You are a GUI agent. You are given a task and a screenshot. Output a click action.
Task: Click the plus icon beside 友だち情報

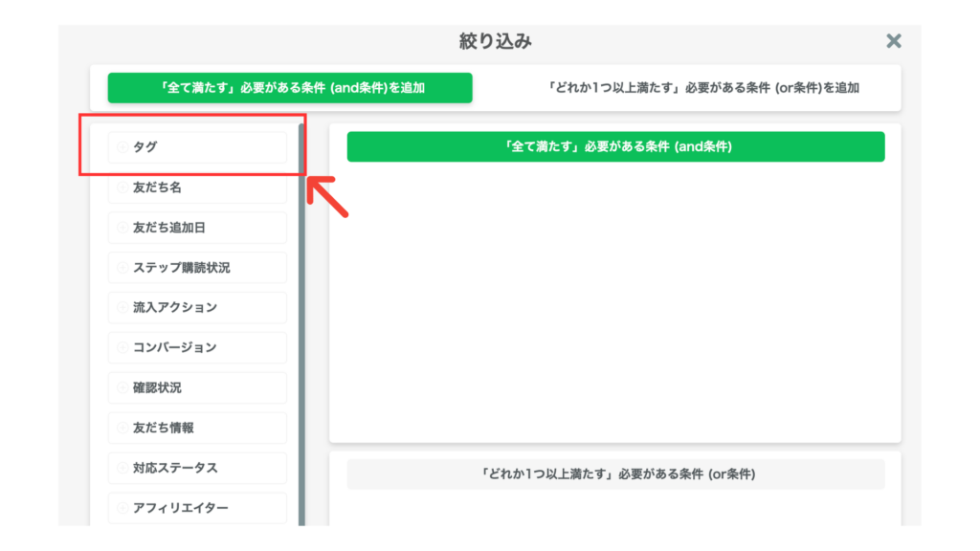(122, 428)
